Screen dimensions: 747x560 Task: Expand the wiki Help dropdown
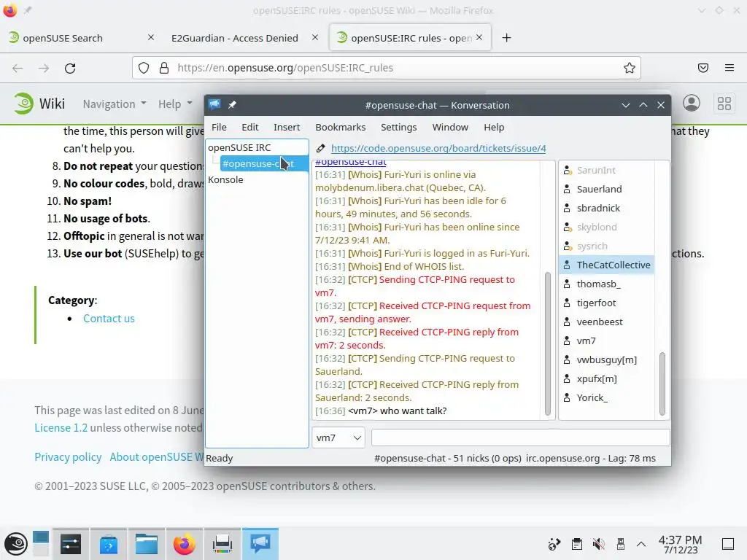[x=175, y=104]
